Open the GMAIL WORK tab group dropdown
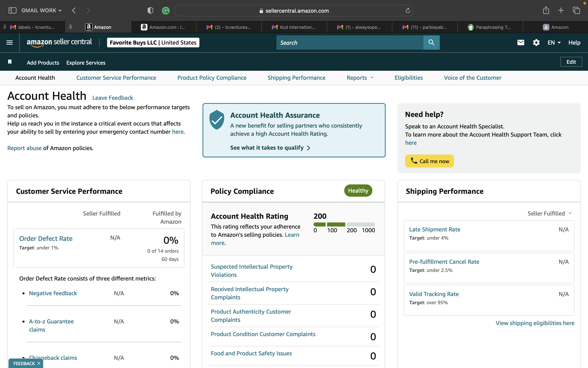 [42, 10]
